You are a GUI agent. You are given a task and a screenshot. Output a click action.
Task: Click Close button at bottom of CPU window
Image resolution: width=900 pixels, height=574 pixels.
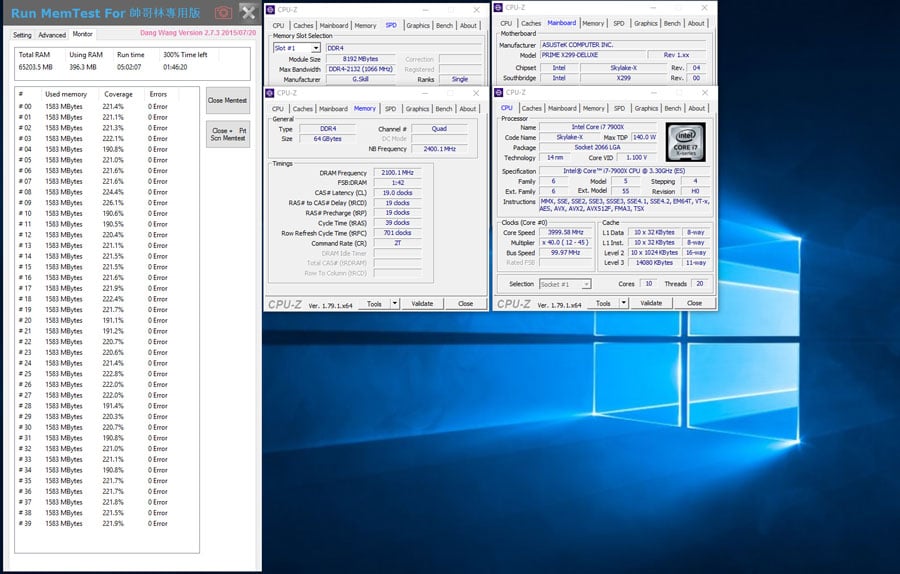click(695, 303)
